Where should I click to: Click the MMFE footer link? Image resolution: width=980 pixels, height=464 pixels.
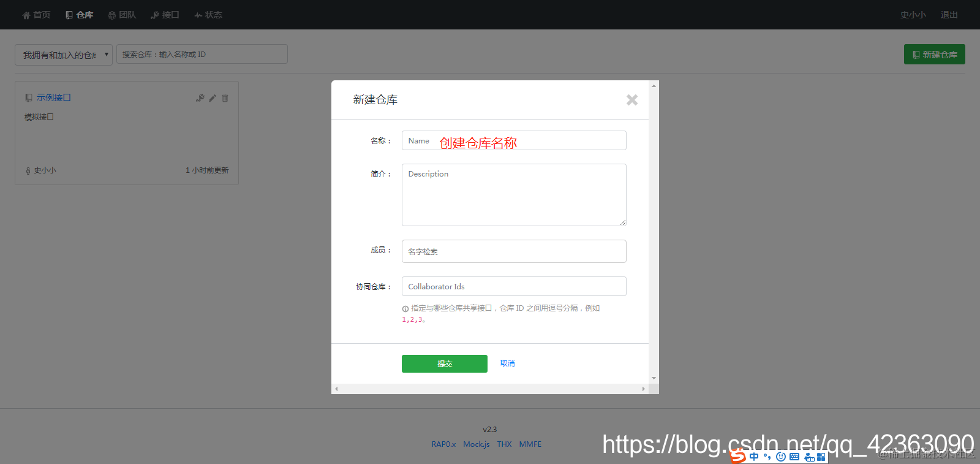coord(530,444)
